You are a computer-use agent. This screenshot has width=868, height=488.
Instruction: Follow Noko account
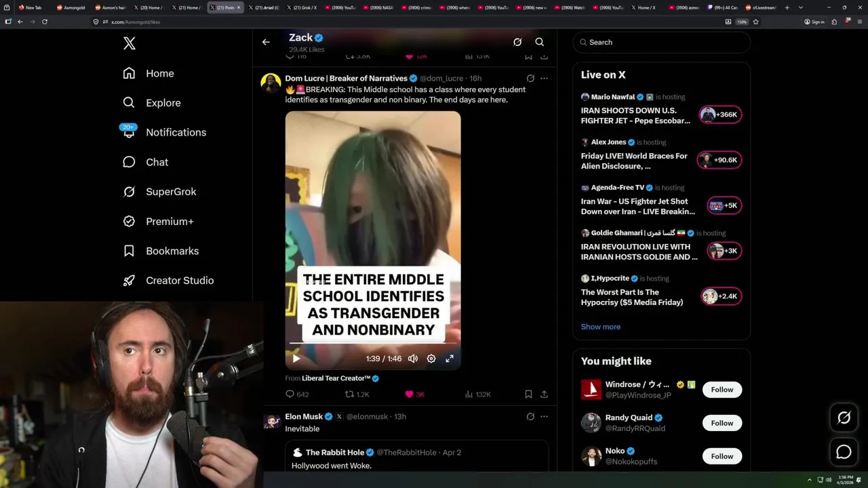pos(722,456)
